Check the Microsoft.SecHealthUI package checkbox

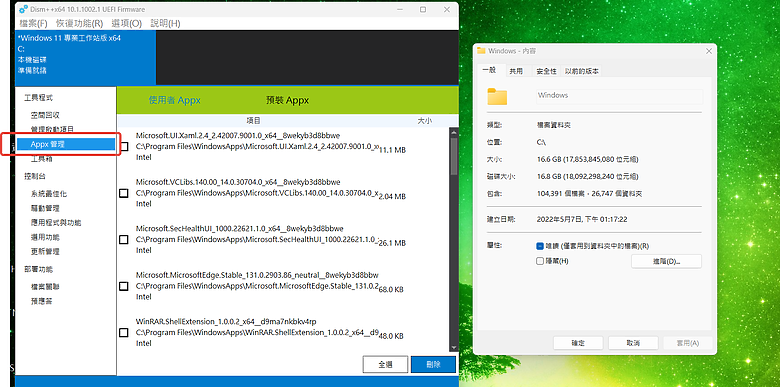coord(124,240)
